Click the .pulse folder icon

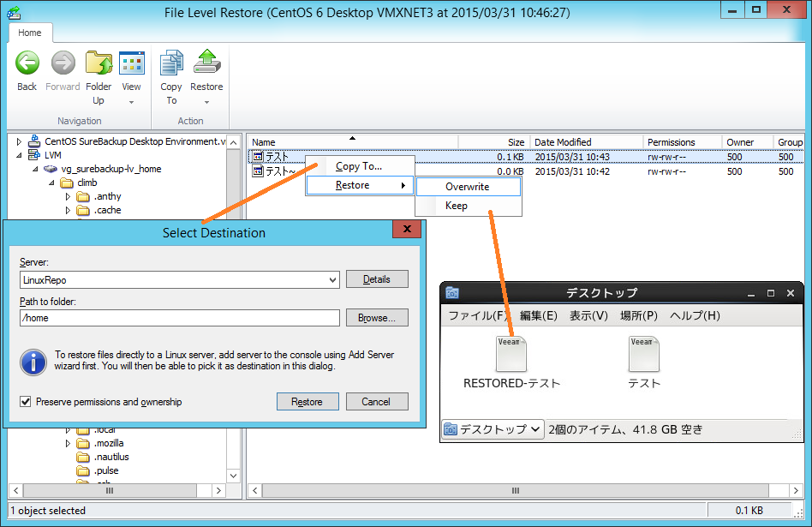83,470
